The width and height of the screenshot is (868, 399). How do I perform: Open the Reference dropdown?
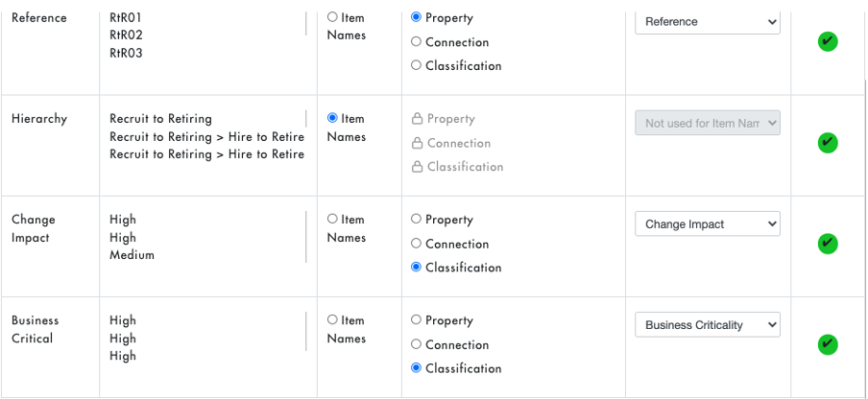coord(708,22)
